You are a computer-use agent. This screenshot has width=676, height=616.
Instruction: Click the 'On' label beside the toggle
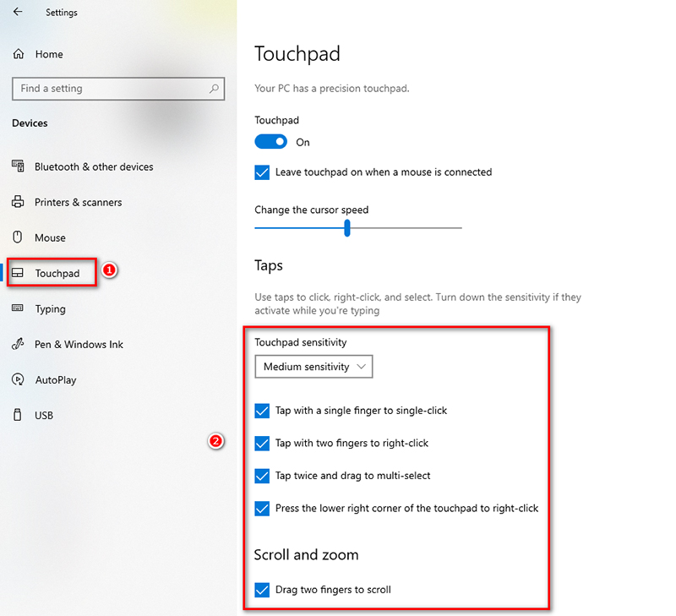point(303,142)
